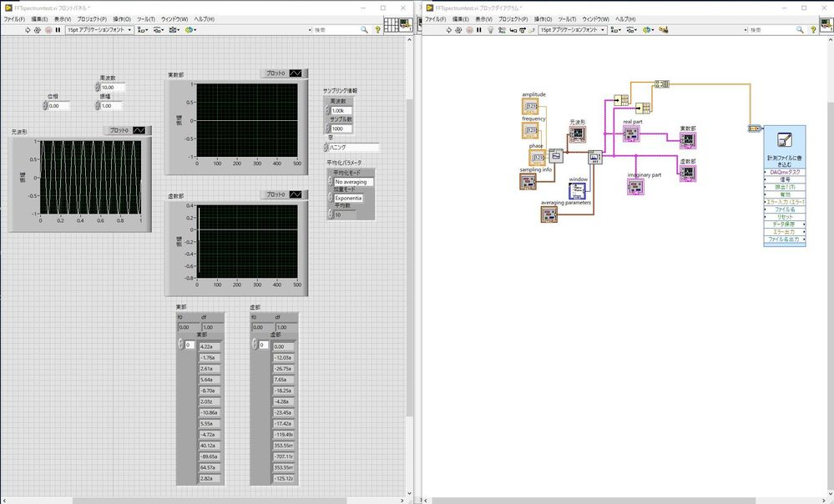Click Run Continuously on front panel toolbar
834x504 pixels.
[38, 30]
